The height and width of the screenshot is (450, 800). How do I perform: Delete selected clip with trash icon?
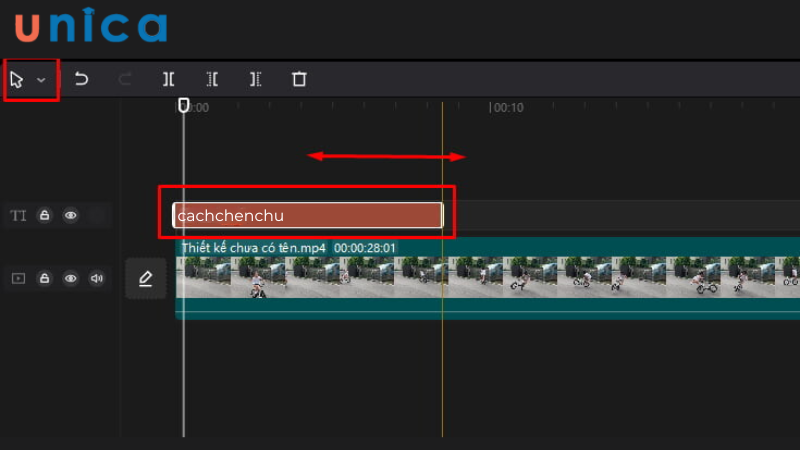(299, 79)
